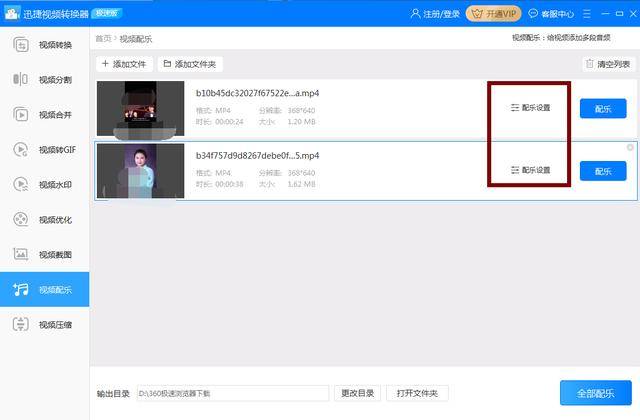Remove second video using its close icon

(x=630, y=148)
